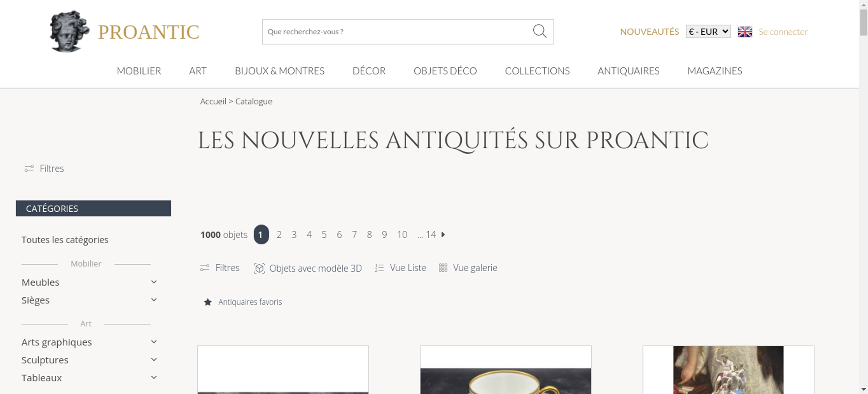Open the Filtres option above results
Screen dimensions: 868x394
click(220, 268)
